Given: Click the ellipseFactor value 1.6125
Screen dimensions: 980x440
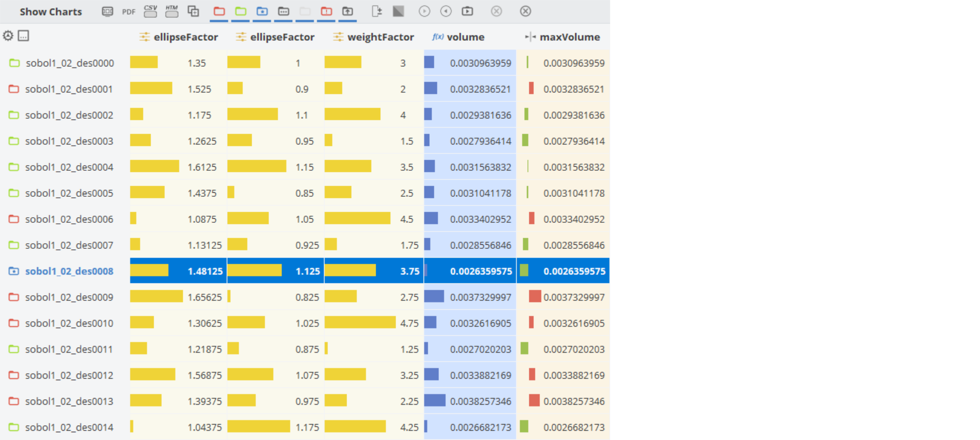Looking at the screenshot, I should click(x=202, y=167).
